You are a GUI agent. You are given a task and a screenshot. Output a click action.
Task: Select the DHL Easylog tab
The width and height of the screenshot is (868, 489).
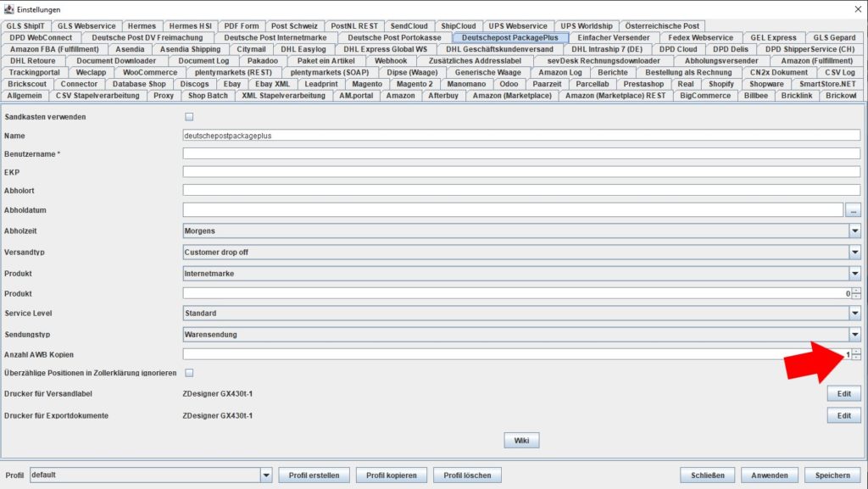303,49
